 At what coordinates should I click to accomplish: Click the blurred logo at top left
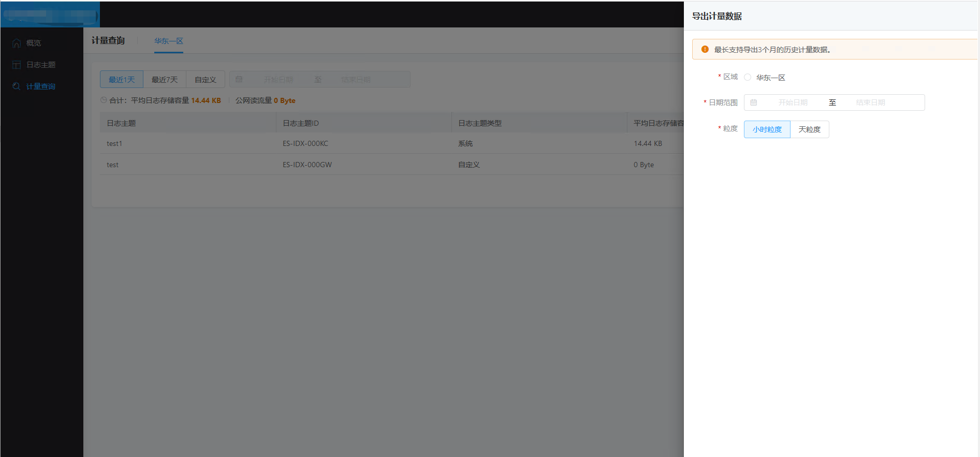(x=50, y=15)
